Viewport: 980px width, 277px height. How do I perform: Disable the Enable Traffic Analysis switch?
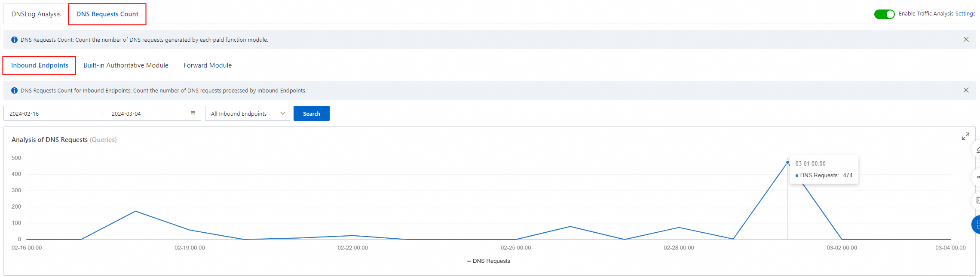pyautogui.click(x=884, y=14)
